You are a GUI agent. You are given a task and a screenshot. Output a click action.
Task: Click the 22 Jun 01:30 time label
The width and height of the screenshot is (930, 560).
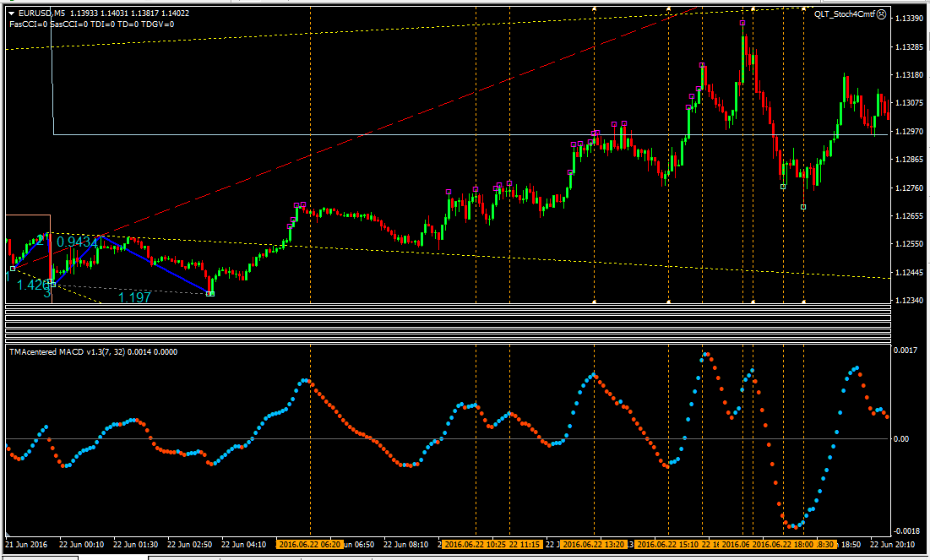point(135,544)
